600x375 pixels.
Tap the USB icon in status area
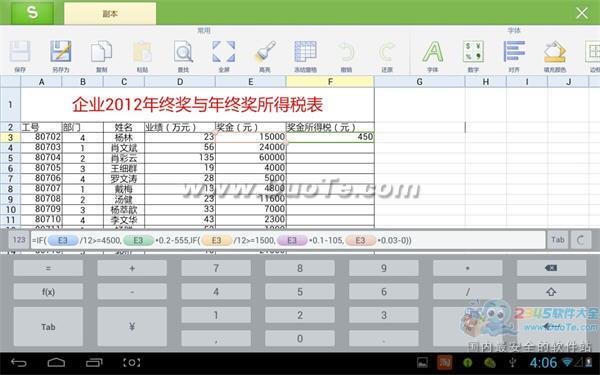pyautogui.click(x=512, y=362)
